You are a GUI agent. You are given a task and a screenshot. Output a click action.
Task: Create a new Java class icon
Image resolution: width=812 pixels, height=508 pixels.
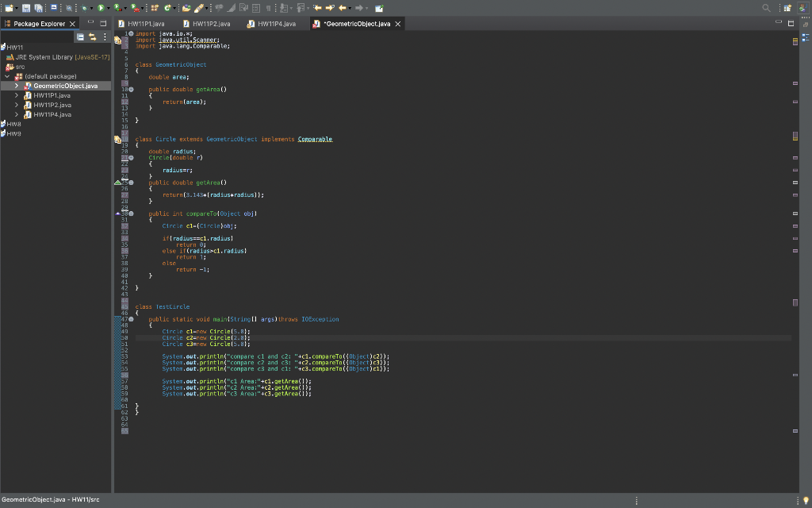coord(167,8)
